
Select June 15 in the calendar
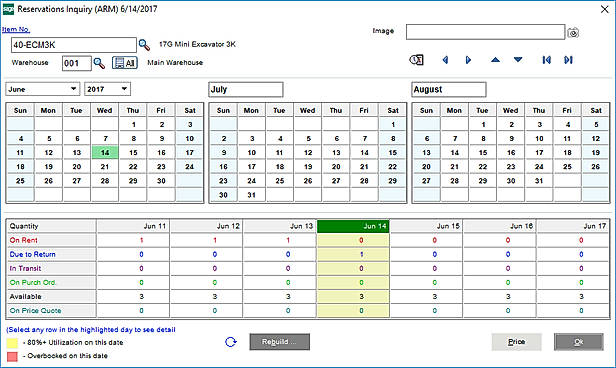click(x=133, y=152)
